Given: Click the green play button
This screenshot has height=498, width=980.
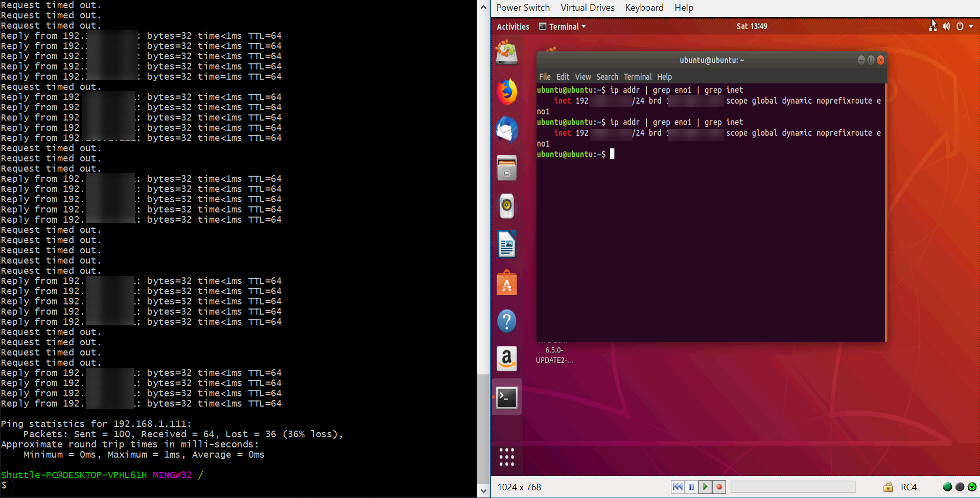Looking at the screenshot, I should coord(705,487).
